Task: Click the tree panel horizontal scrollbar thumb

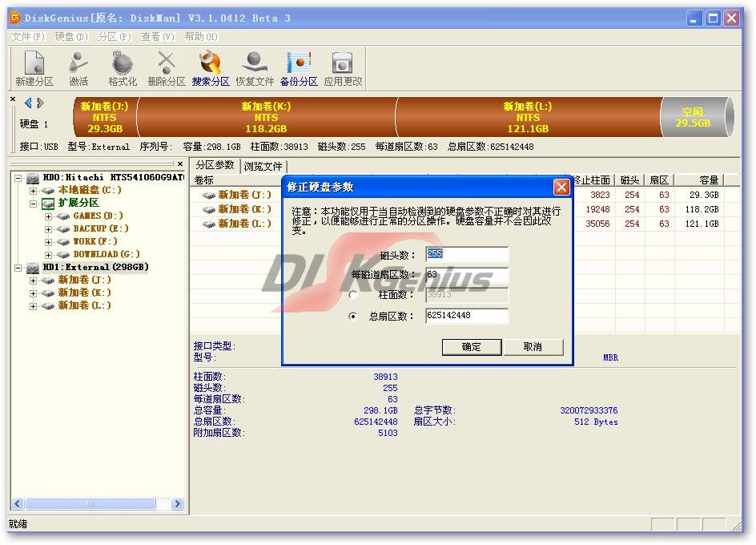Action: click(90, 504)
